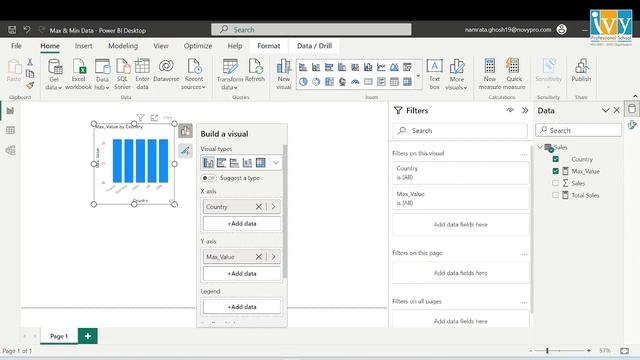The width and height of the screenshot is (640, 360).
Task: Import an Excel workbook
Action: (78, 74)
